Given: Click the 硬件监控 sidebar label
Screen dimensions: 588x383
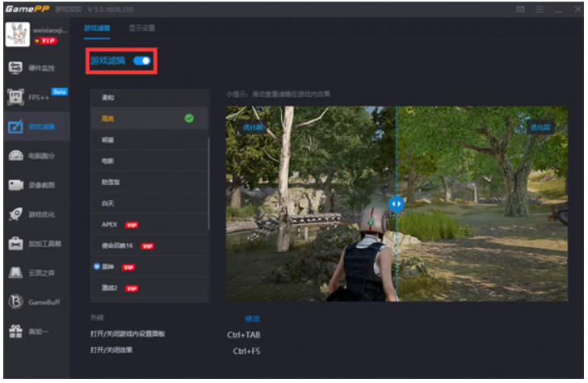Looking at the screenshot, I should tap(42, 68).
